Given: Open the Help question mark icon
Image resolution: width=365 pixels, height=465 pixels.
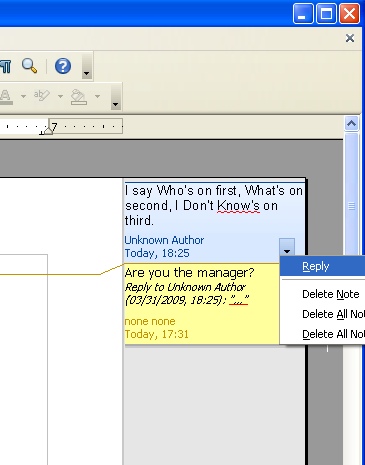Looking at the screenshot, I should 63,66.
